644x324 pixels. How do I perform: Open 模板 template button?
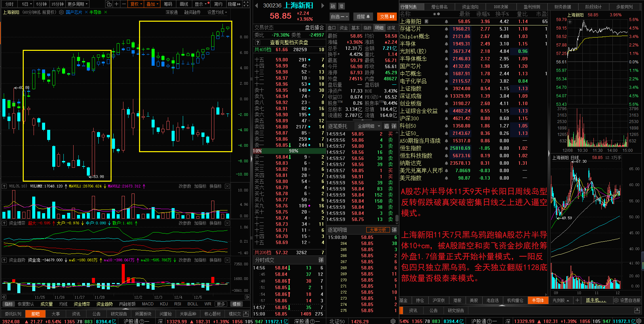[237, 304]
